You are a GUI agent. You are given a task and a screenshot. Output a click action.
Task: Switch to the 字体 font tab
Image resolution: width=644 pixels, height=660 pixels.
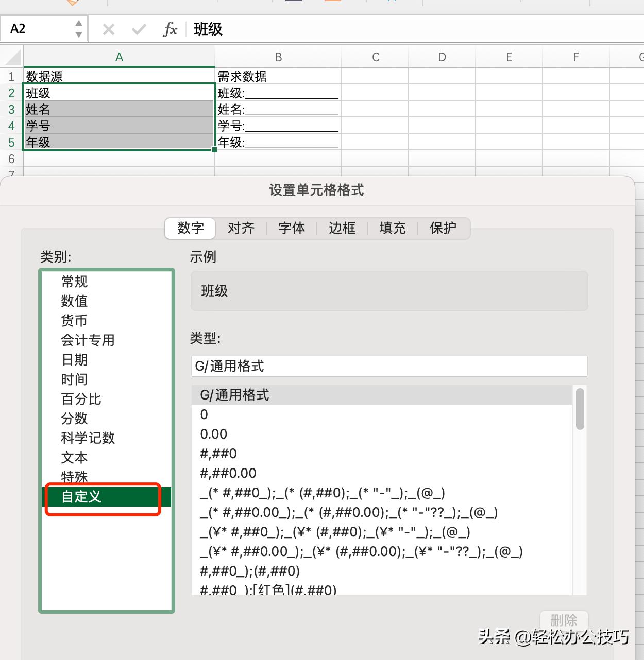292,228
